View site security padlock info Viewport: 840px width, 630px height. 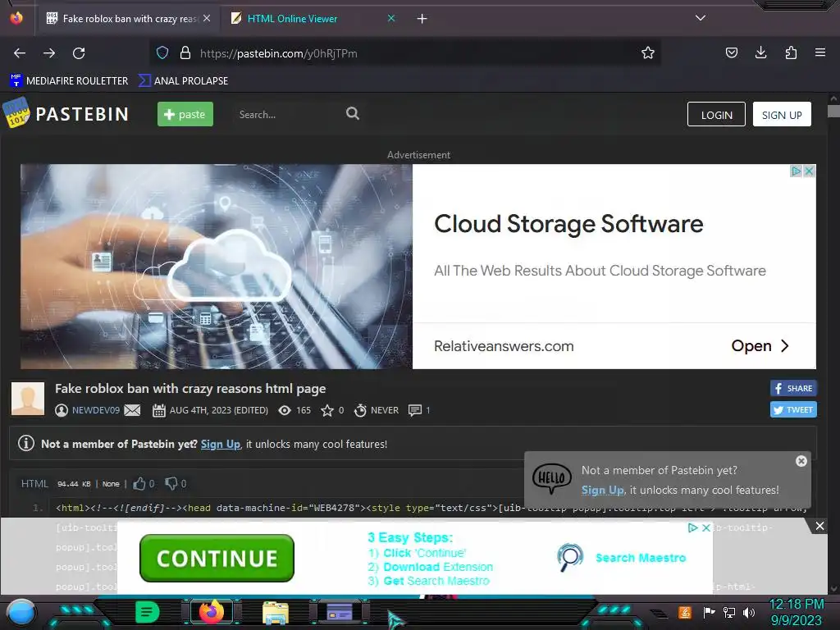pyautogui.click(x=185, y=52)
